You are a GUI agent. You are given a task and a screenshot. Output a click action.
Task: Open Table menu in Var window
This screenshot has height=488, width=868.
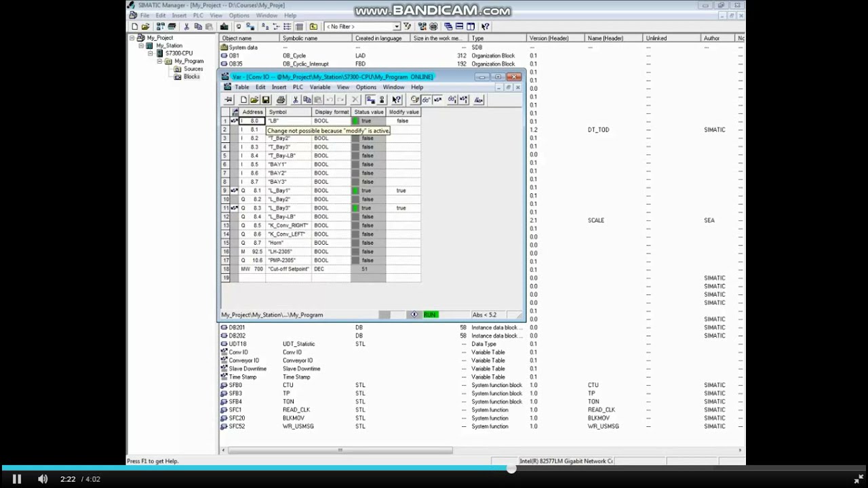241,87
